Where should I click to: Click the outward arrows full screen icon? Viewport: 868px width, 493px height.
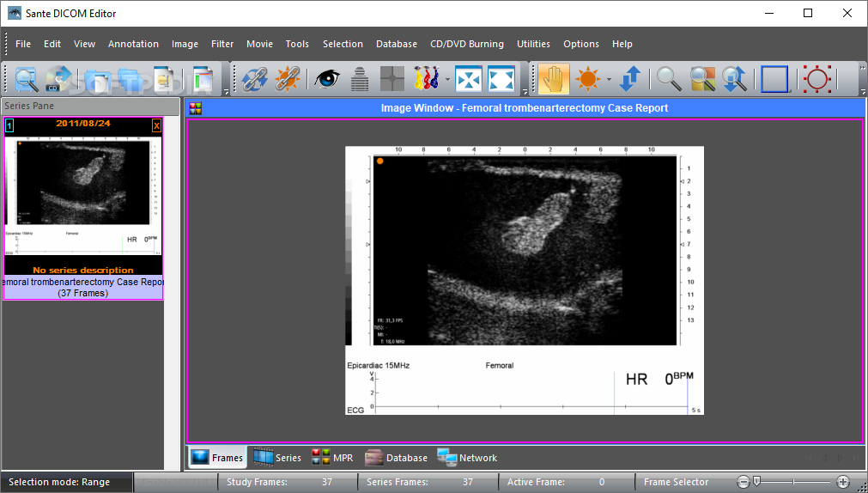501,79
